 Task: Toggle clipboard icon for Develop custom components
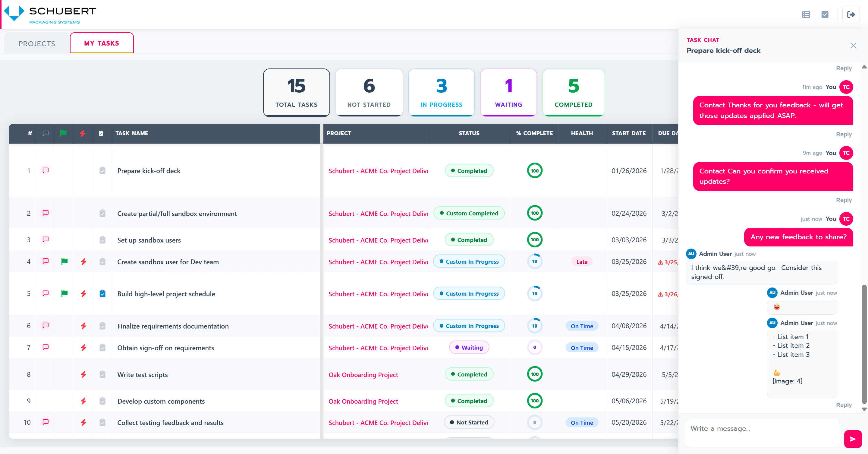click(x=102, y=401)
